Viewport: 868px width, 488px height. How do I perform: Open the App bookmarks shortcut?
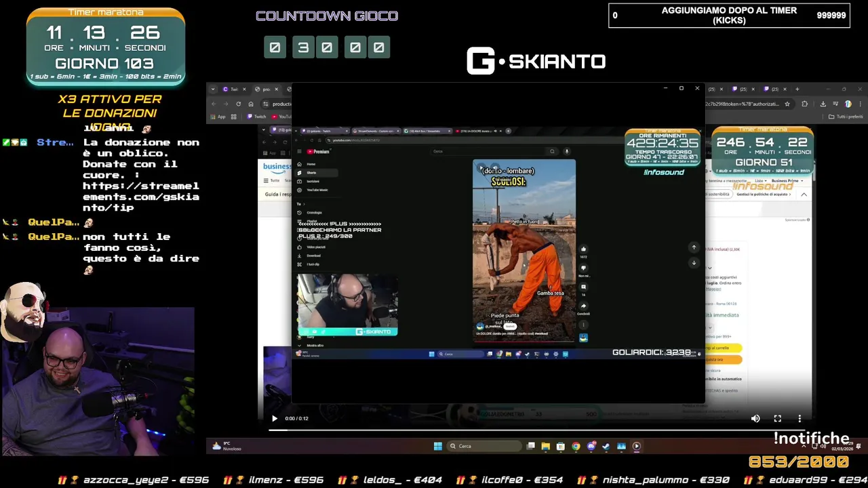point(218,117)
